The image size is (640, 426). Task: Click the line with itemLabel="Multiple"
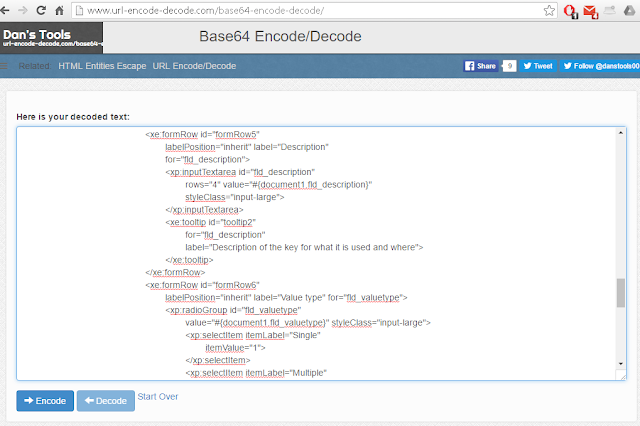256,373
